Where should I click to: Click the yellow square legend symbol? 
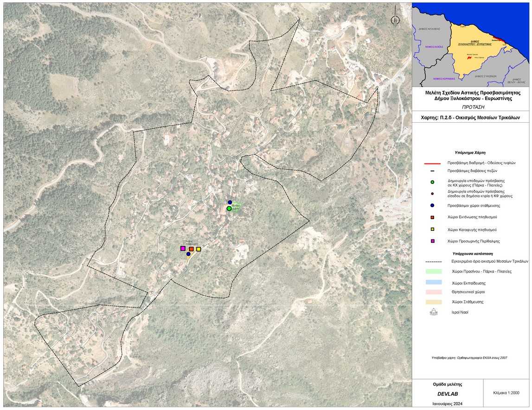(432, 230)
